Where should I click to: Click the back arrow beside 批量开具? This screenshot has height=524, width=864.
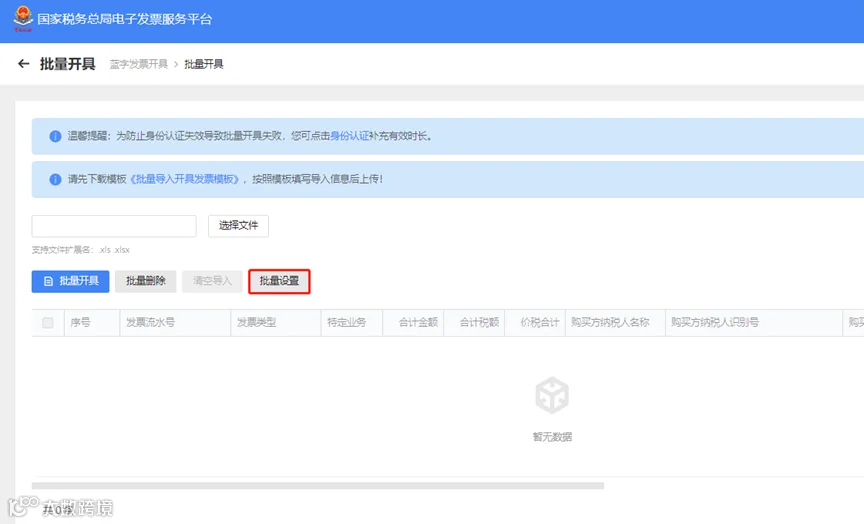click(23, 64)
